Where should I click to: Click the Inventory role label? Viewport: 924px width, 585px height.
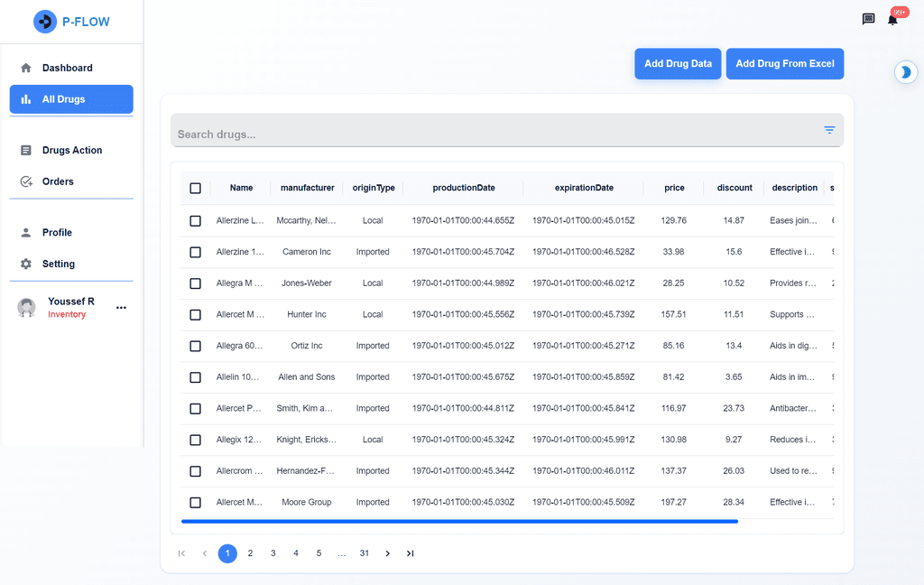click(x=67, y=314)
